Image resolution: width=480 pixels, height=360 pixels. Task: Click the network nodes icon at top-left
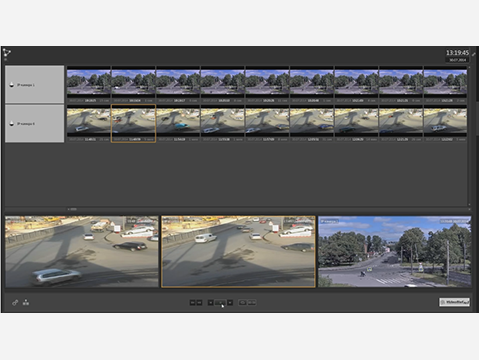[7, 52]
